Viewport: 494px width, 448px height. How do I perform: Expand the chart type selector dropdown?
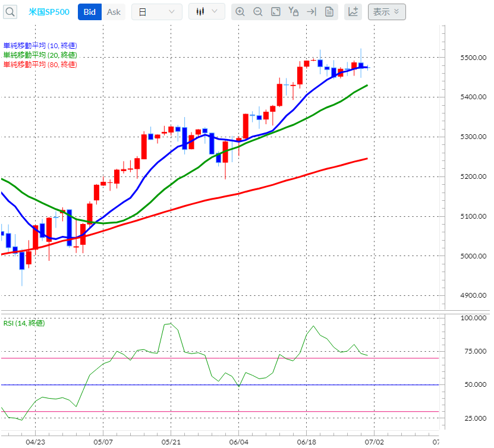point(206,10)
